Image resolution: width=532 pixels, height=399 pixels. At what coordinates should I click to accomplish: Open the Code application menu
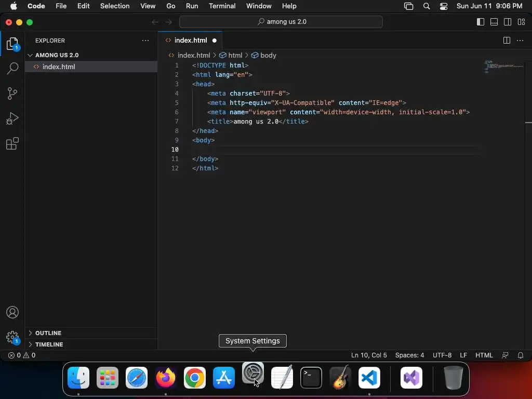tap(36, 6)
